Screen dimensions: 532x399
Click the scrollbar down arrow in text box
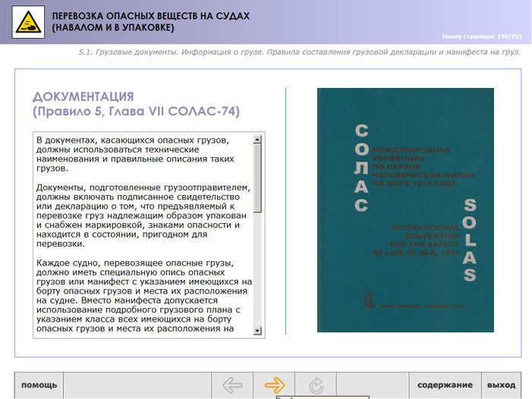pyautogui.click(x=257, y=331)
